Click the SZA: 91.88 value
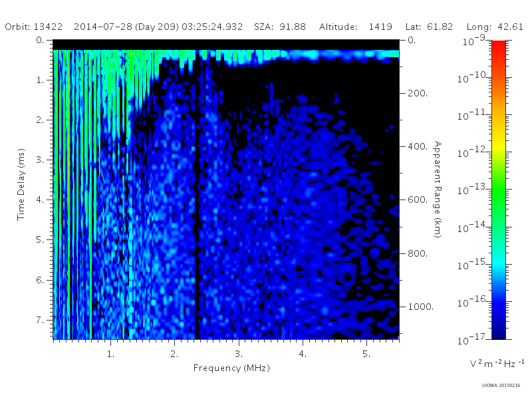This screenshot has height=399, width=532. coord(280,27)
